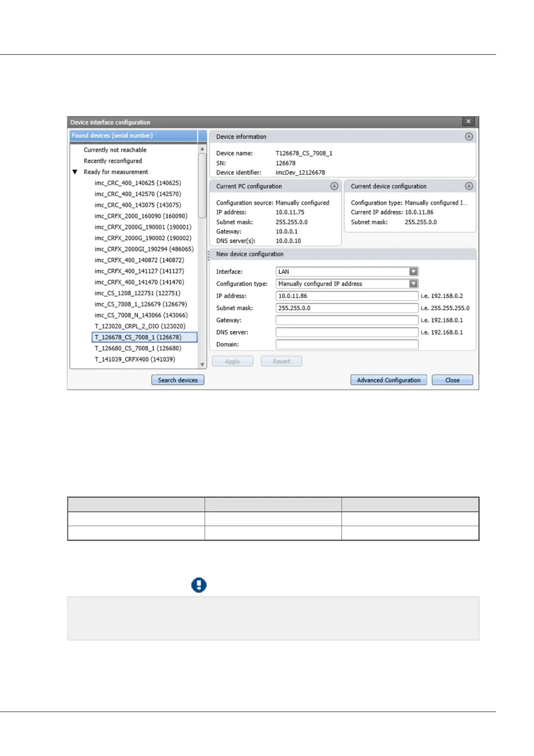The height and width of the screenshot is (756, 534).
Task: Select the Recently reconfigured group
Action: click(113, 161)
